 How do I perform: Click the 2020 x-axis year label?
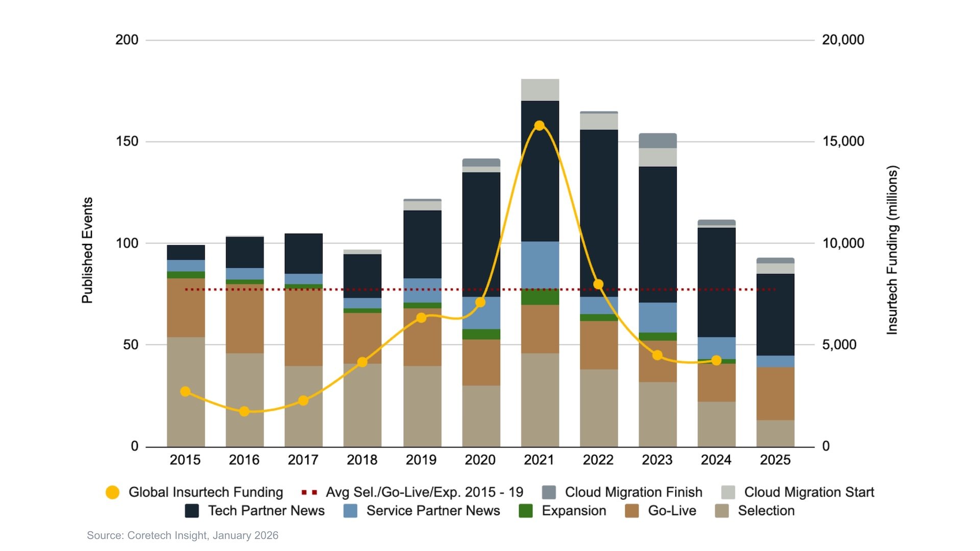[480, 460]
